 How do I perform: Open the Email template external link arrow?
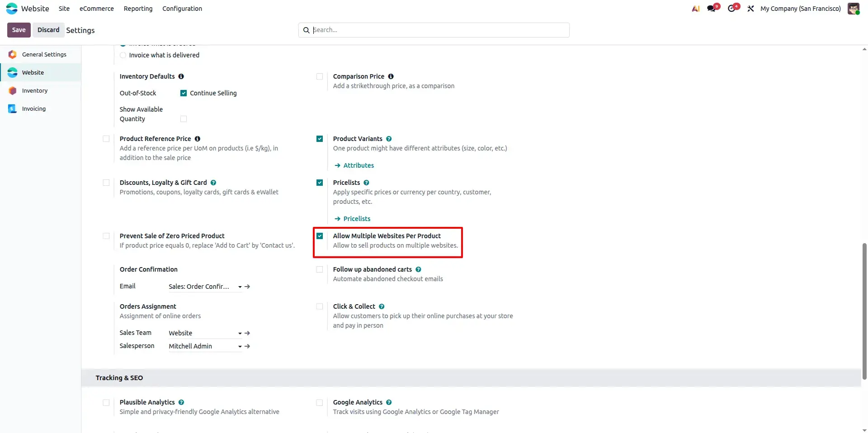point(247,287)
